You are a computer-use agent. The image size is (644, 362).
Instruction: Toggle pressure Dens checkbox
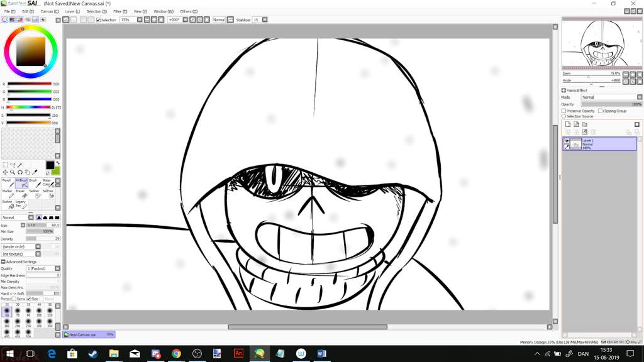point(14,299)
